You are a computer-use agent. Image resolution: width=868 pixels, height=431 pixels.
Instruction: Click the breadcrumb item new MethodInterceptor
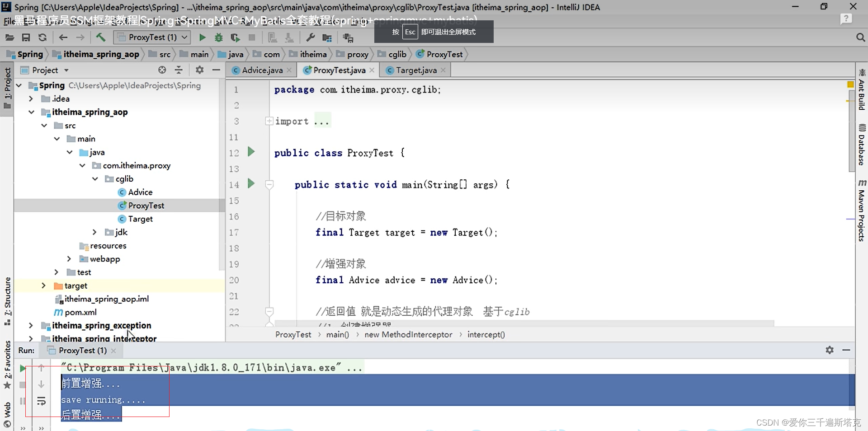[x=408, y=335]
